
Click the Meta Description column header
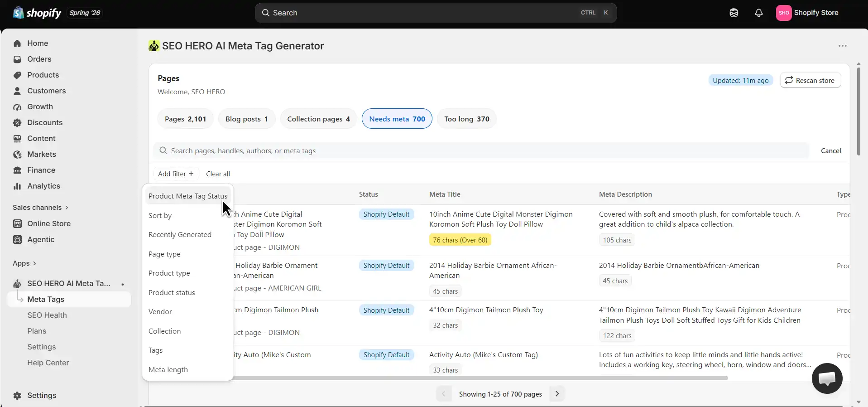625,194
